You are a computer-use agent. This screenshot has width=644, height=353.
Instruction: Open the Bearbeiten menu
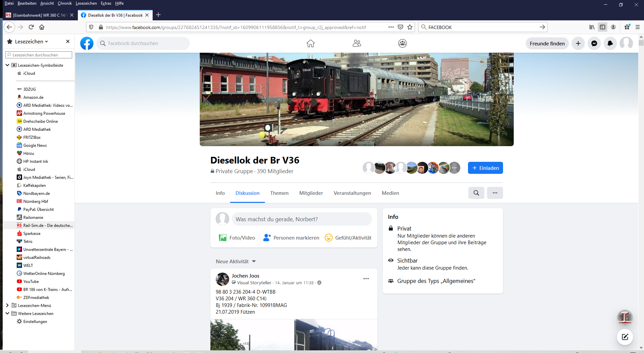[x=27, y=3]
